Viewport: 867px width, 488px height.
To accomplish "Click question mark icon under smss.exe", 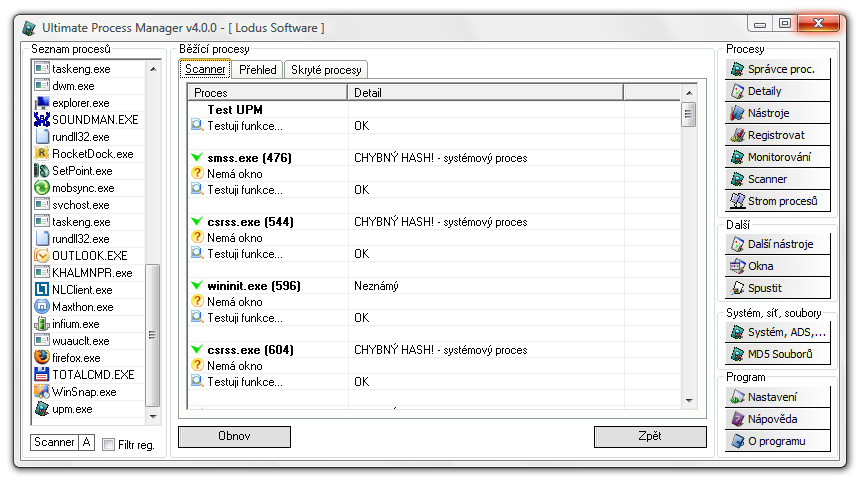I will [197, 174].
